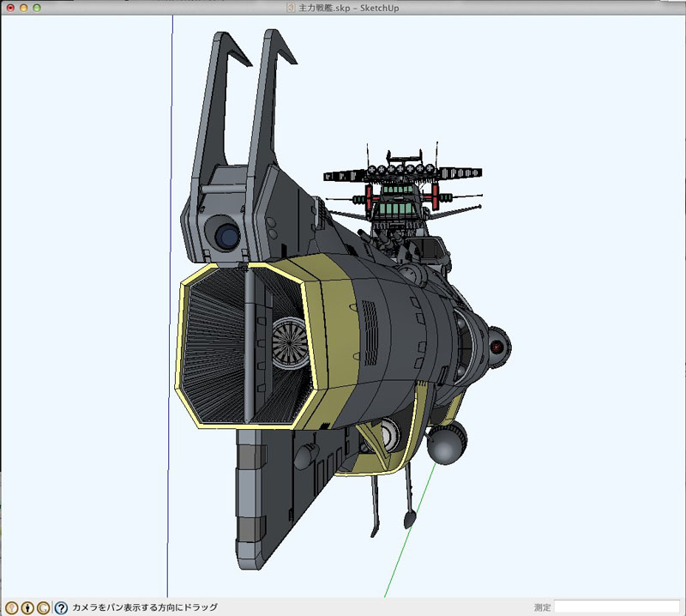Click the gray sphere pod under the hull
The width and height of the screenshot is (686, 616).
(x=447, y=445)
